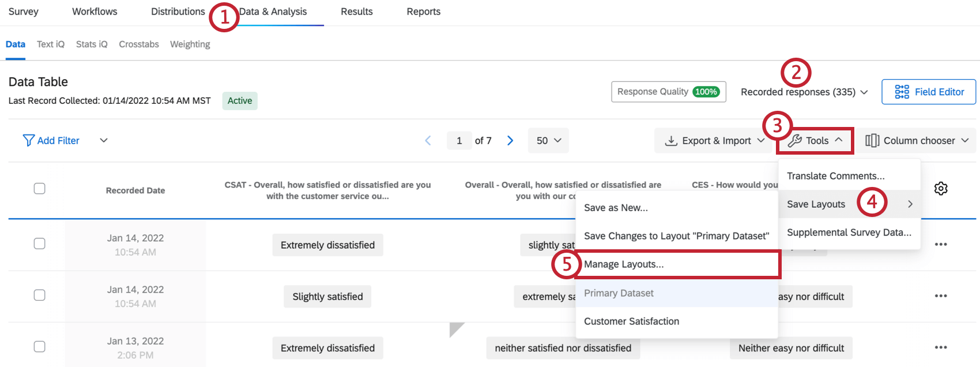
Task: Select the Jan 13 response checkbox
Action: click(x=39, y=346)
